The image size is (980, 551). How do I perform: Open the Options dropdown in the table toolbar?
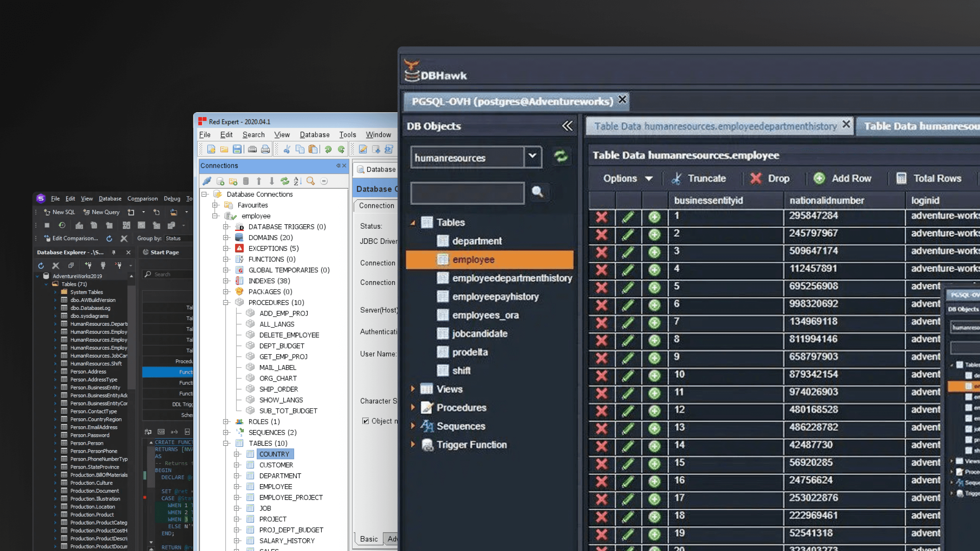tap(628, 178)
